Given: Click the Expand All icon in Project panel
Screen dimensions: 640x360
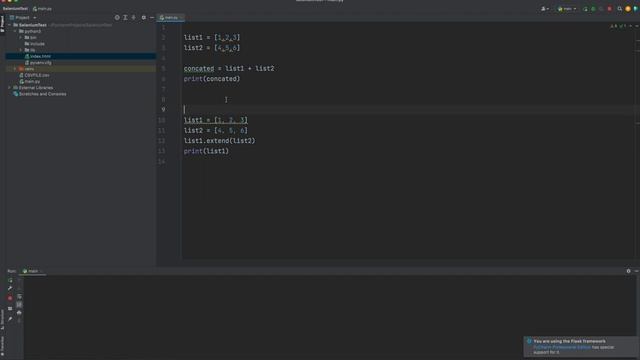Looking at the screenshot, I should 125,18.
